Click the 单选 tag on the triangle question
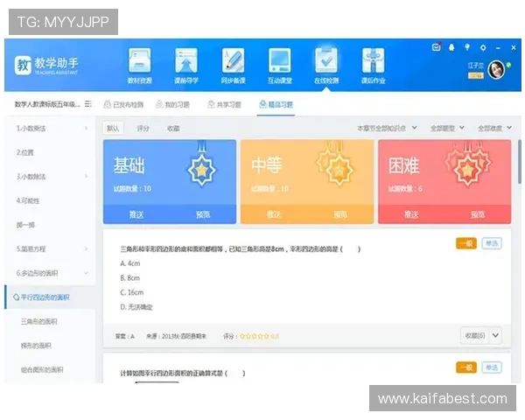Image resolution: width=525 pixels, height=420 pixels. click(492, 243)
